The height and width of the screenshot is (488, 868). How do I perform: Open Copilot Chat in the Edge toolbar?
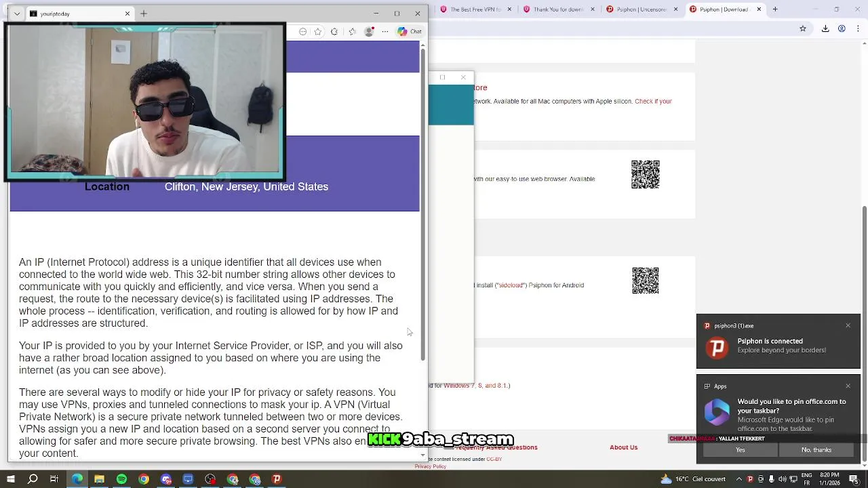tap(410, 31)
